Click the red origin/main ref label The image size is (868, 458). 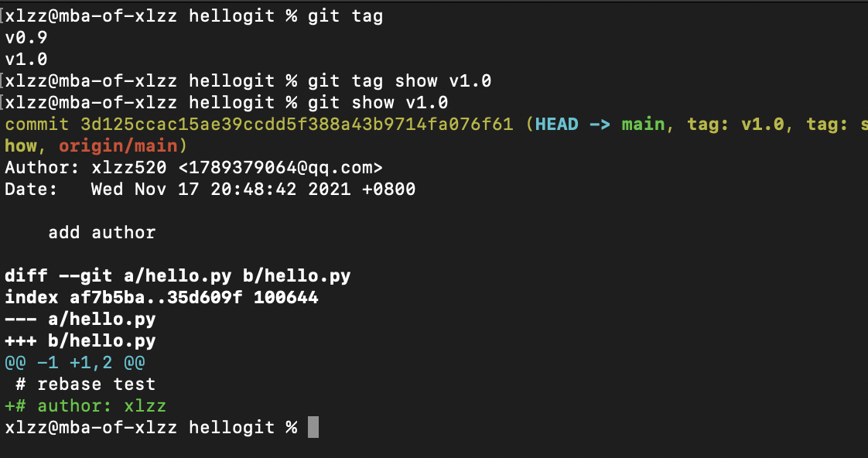[118, 145]
